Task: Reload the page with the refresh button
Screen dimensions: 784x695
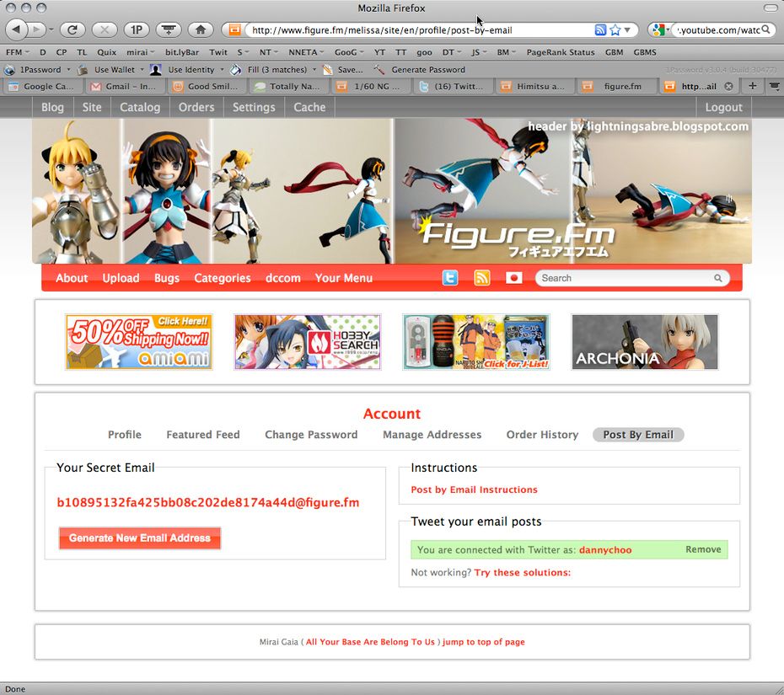Action: point(72,29)
